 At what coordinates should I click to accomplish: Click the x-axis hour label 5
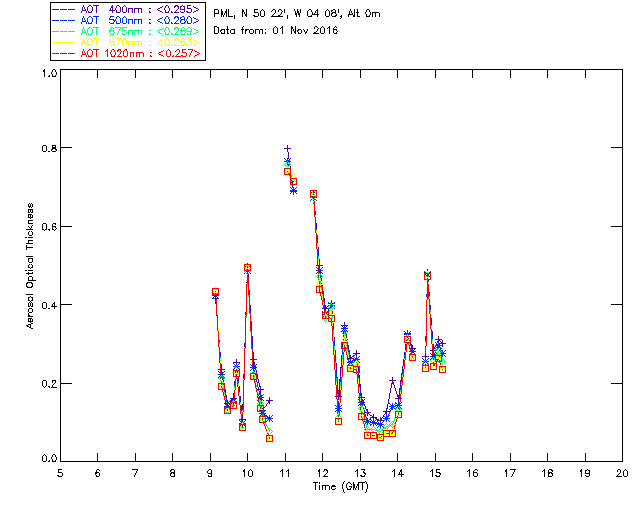[x=60, y=473]
